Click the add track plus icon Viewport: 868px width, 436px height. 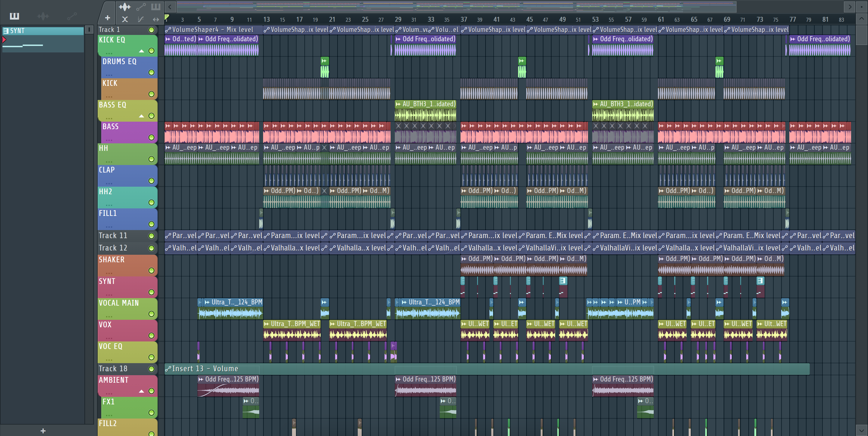coord(108,18)
